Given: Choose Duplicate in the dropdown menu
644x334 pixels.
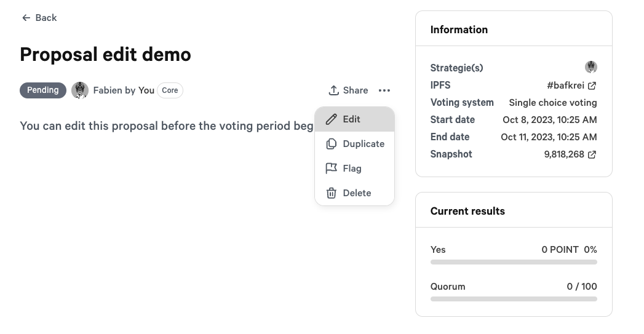Looking at the screenshot, I should (364, 144).
